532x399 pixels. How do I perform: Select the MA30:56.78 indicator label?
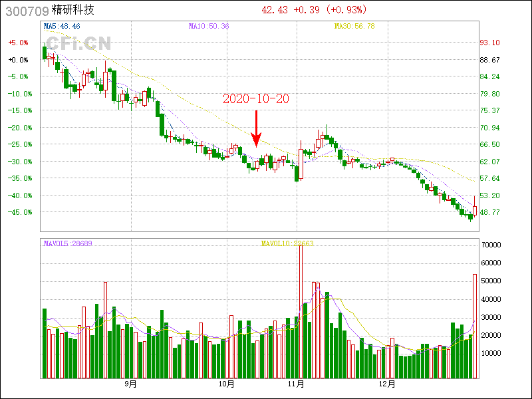tap(354, 26)
